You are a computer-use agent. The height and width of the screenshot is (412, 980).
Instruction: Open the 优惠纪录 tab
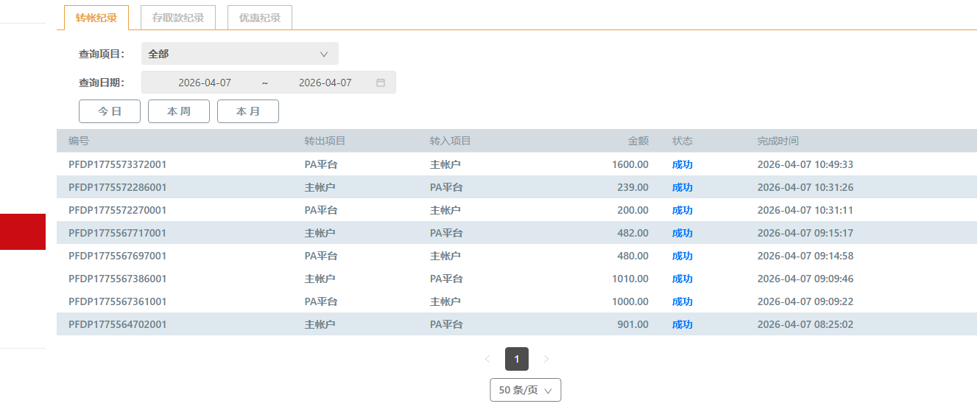tap(260, 18)
